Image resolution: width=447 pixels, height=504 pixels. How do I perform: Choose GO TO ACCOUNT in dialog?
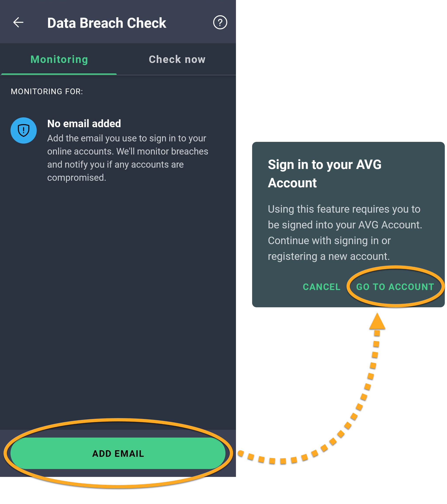[x=395, y=287]
